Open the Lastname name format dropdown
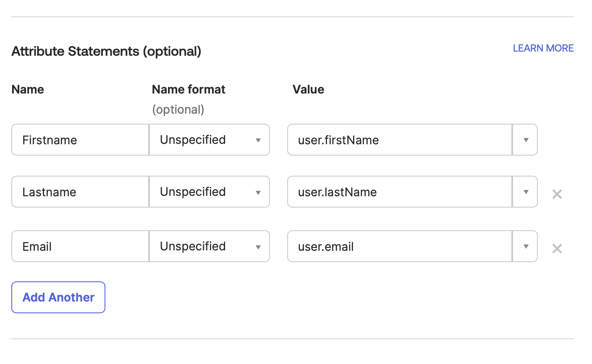This screenshot has height=364, width=592. [x=258, y=192]
